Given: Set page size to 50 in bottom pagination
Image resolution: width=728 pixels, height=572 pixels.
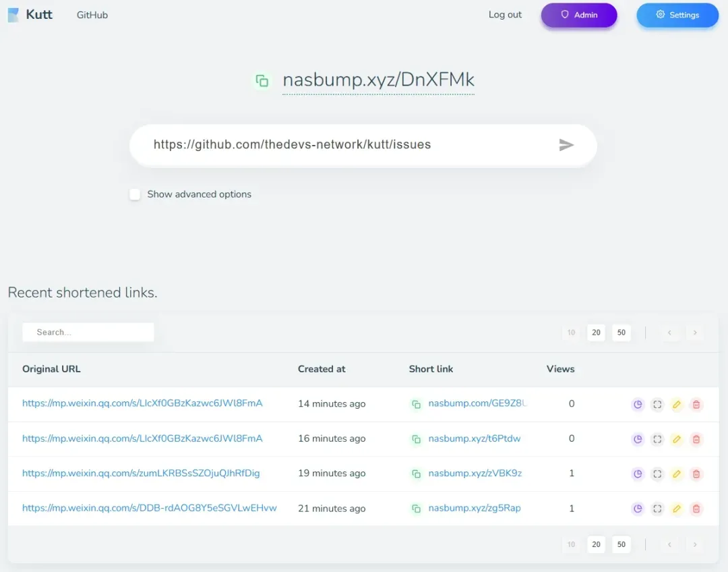Looking at the screenshot, I should click(x=621, y=544).
